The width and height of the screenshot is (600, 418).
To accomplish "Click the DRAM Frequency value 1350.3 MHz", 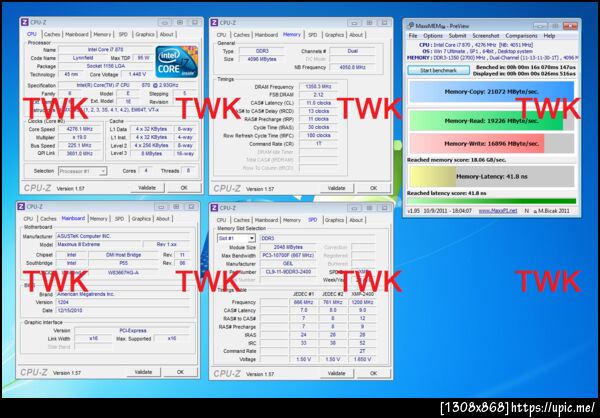I will click(318, 87).
